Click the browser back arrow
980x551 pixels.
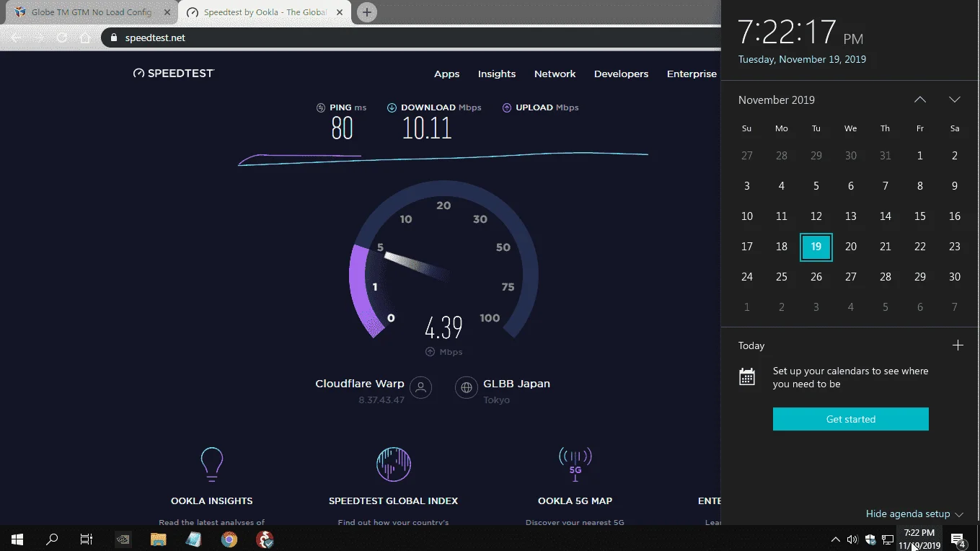click(16, 38)
